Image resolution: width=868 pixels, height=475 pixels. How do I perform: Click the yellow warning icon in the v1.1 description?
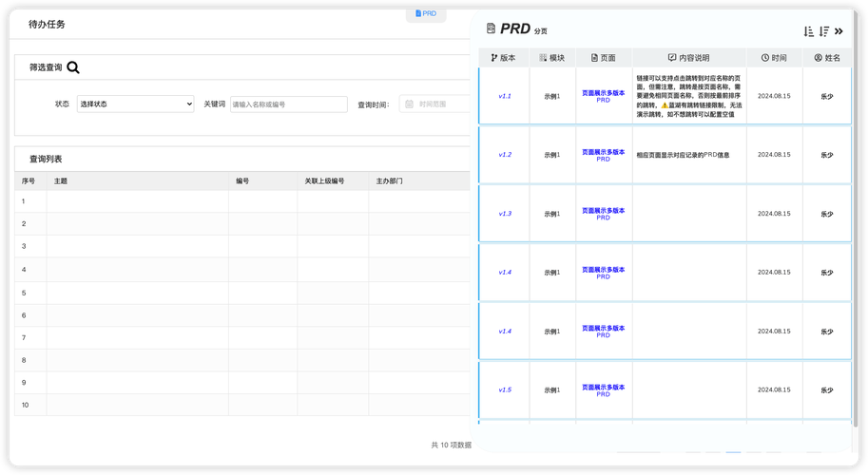pos(665,105)
